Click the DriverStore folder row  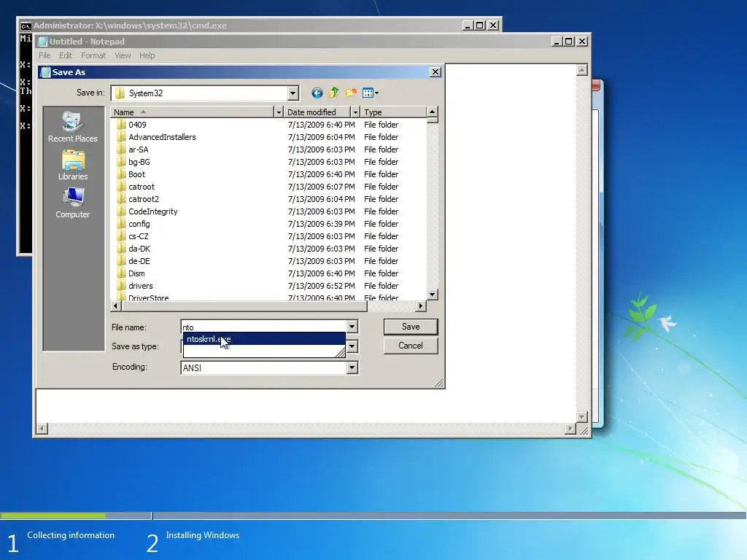coord(269,297)
